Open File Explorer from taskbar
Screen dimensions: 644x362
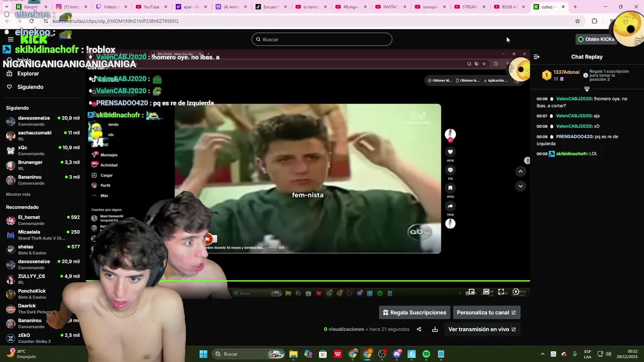point(293,354)
